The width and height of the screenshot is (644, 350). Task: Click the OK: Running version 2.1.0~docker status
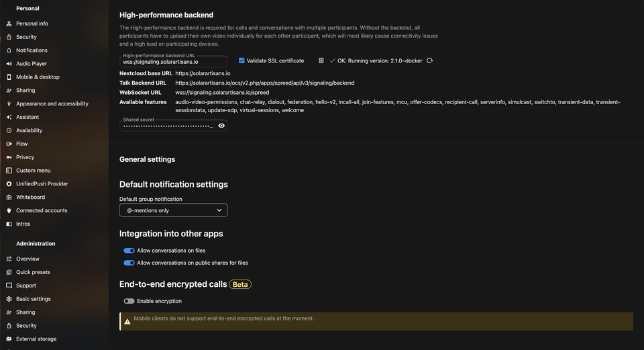tap(380, 60)
